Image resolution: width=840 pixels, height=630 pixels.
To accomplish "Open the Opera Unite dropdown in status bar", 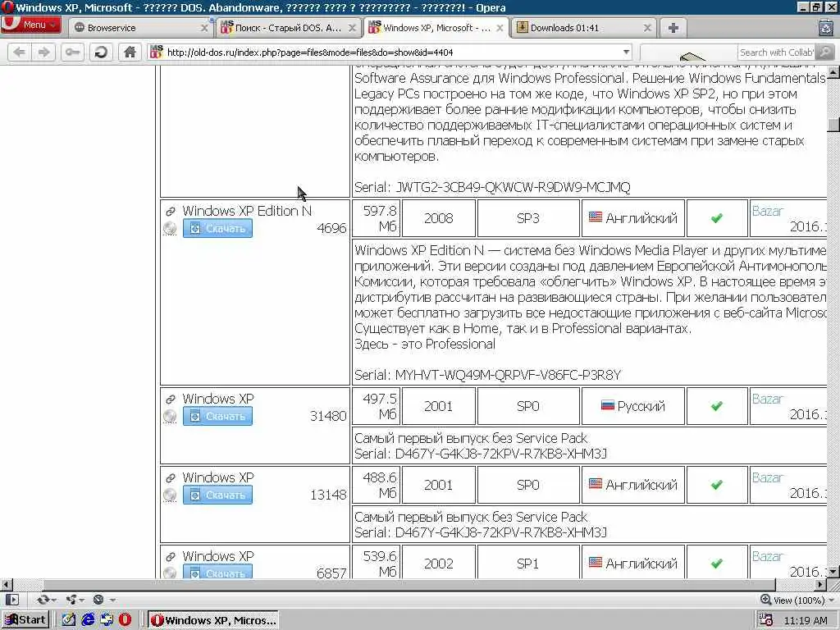I will click(x=75, y=600).
